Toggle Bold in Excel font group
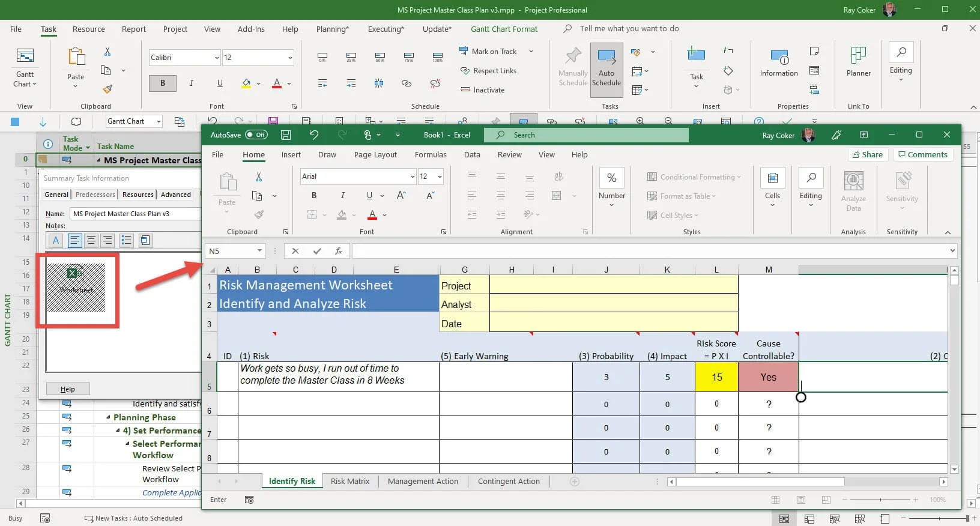 [x=313, y=195]
